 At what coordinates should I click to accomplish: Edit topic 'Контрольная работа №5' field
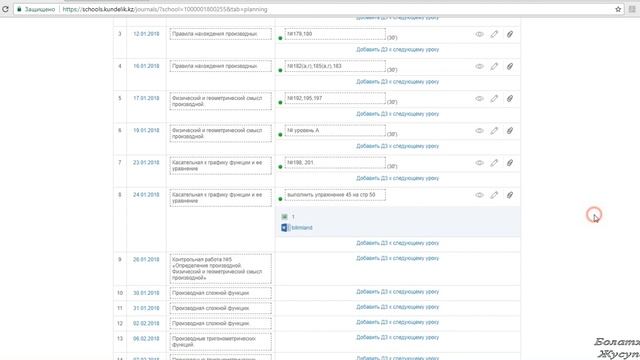tap(220, 269)
